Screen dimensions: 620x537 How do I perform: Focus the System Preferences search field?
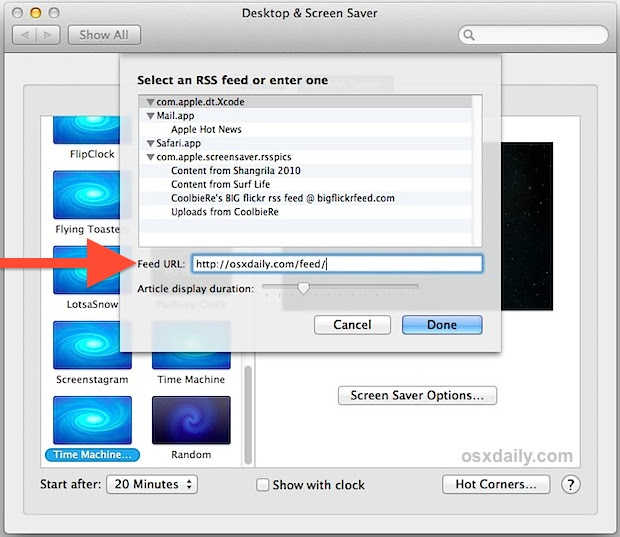coord(533,35)
